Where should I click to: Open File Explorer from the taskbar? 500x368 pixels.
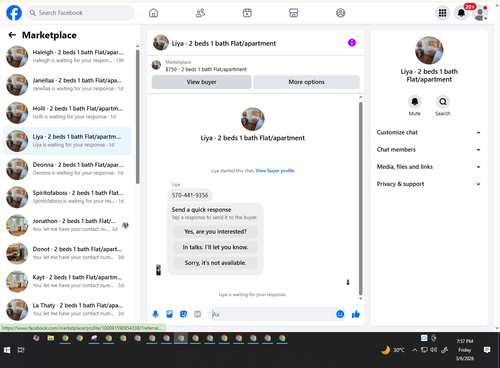(x=51, y=338)
